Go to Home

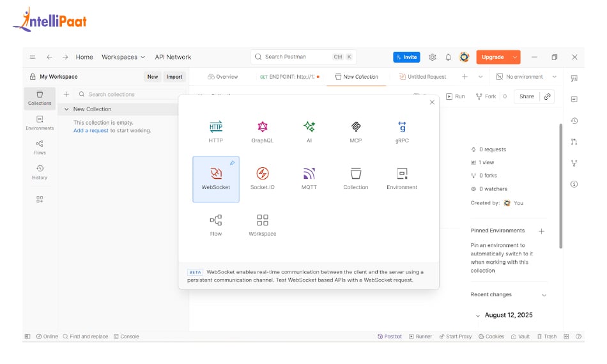click(84, 57)
